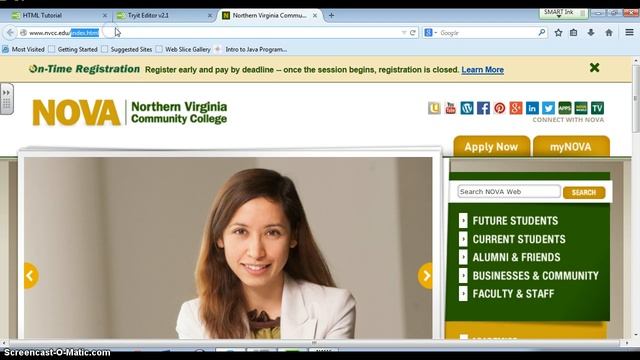Screen dimensions: 640x360
Task: Open the NOVA YouTube icon
Action: click(x=451, y=108)
